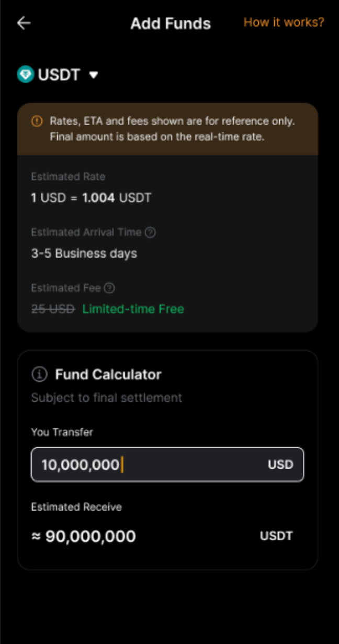Expand the USDT currency dropdown arrow
The width and height of the screenshot is (339, 644).
[x=94, y=75]
